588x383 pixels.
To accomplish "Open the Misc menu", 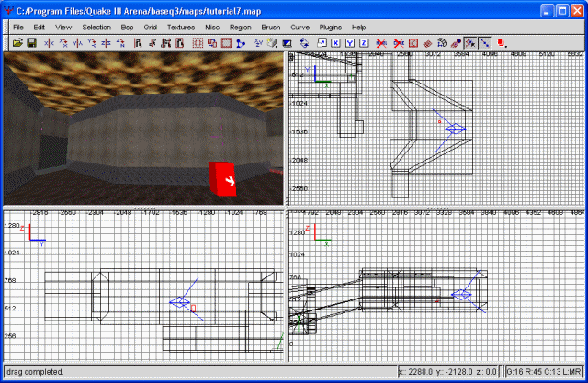I will [x=212, y=27].
